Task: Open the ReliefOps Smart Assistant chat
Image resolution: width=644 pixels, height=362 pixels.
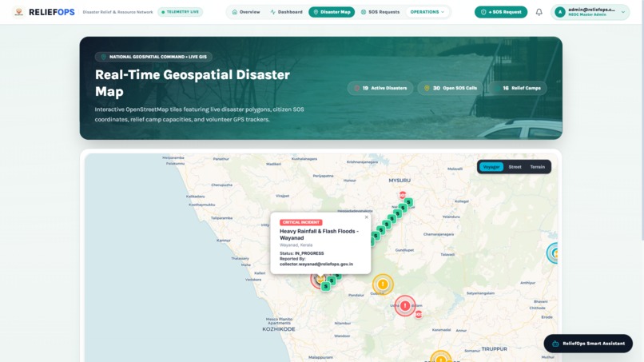Action: (588, 344)
